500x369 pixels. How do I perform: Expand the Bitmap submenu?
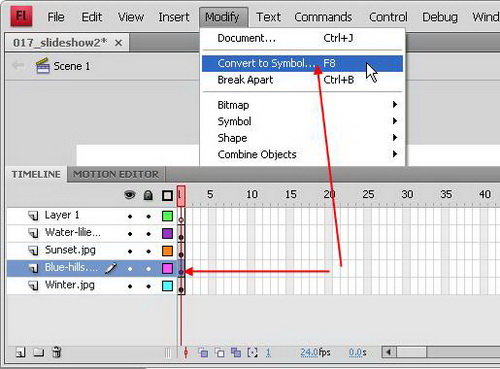pyautogui.click(x=303, y=105)
